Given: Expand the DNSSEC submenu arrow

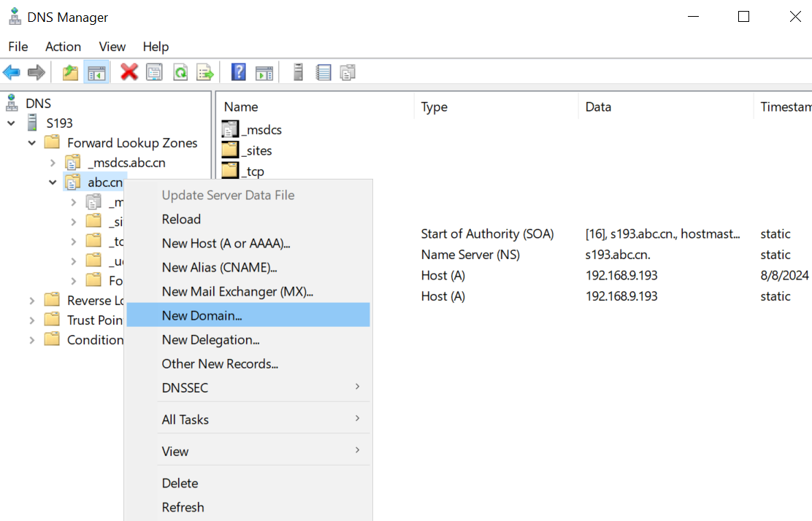Looking at the screenshot, I should [357, 387].
